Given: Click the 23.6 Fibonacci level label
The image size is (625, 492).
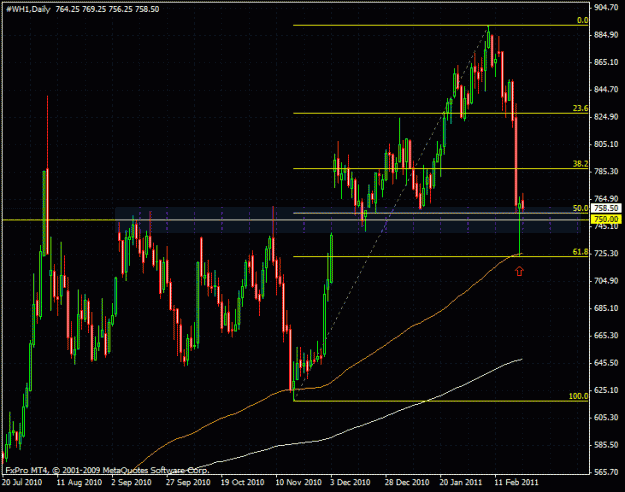Looking at the screenshot, I should pos(580,108).
